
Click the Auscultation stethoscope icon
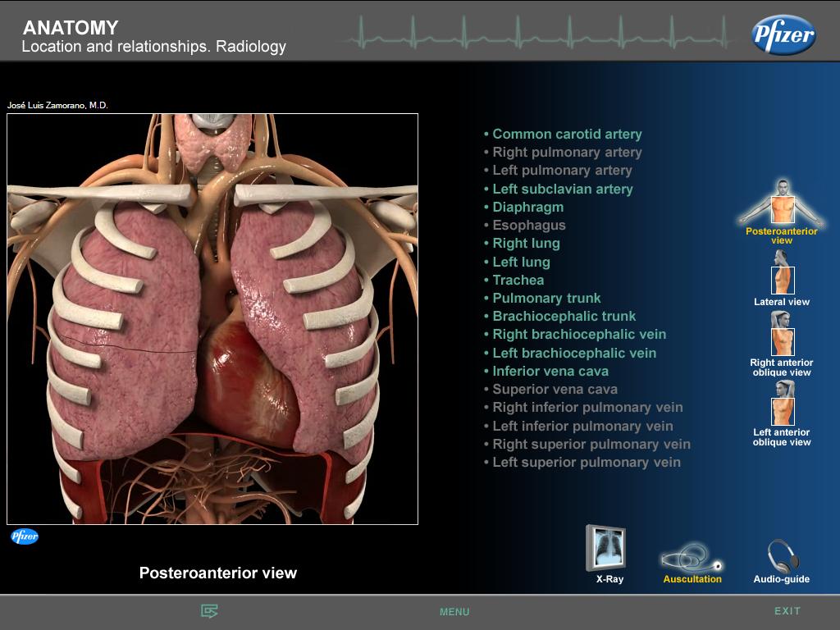[692, 558]
